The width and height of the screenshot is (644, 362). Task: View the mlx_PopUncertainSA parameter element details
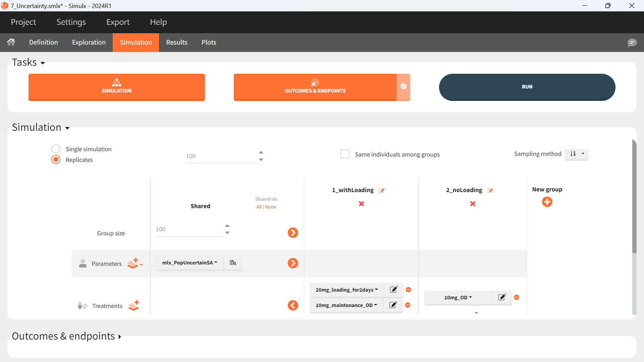233,263
